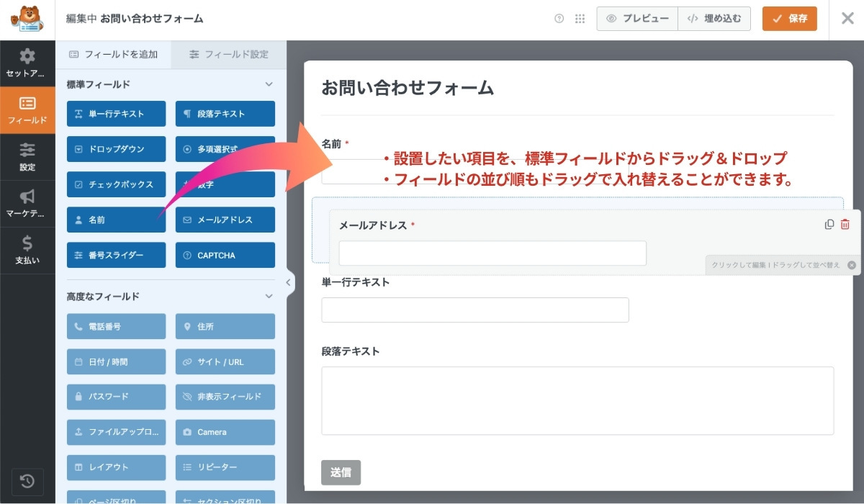
Task: Duplicate the メールアドレス field using the copy icon
Action: coord(829,224)
